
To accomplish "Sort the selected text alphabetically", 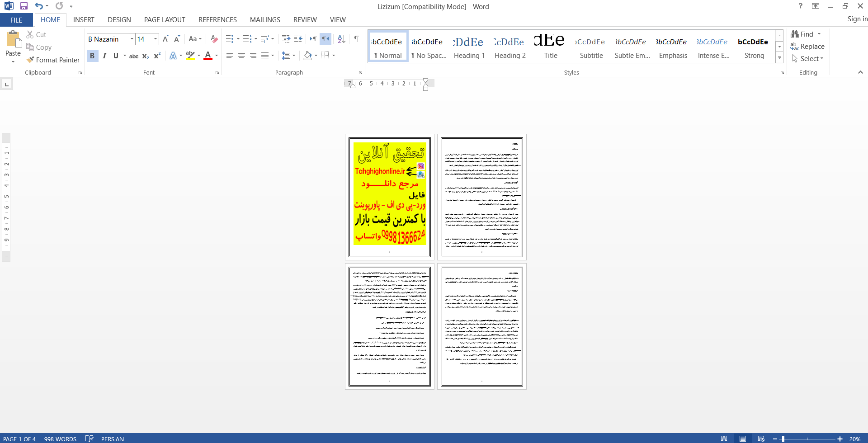I will (342, 39).
